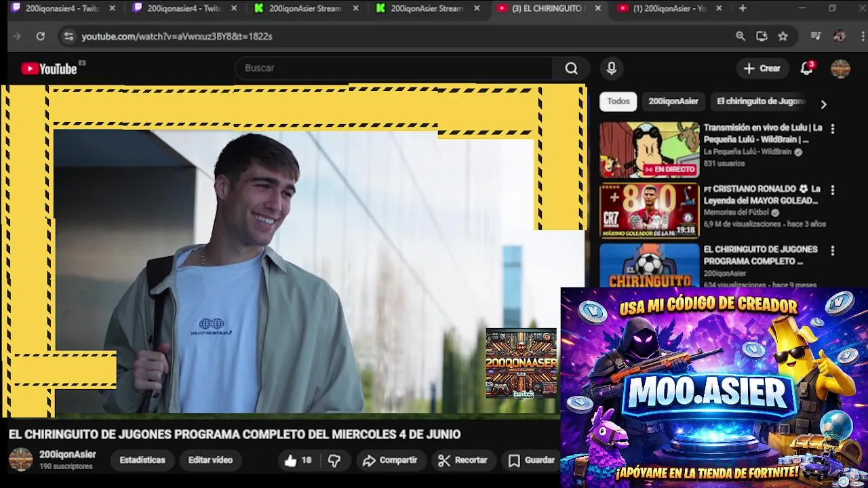Open the media control icon in browser toolbar
The image size is (868, 488).
(x=816, y=37)
